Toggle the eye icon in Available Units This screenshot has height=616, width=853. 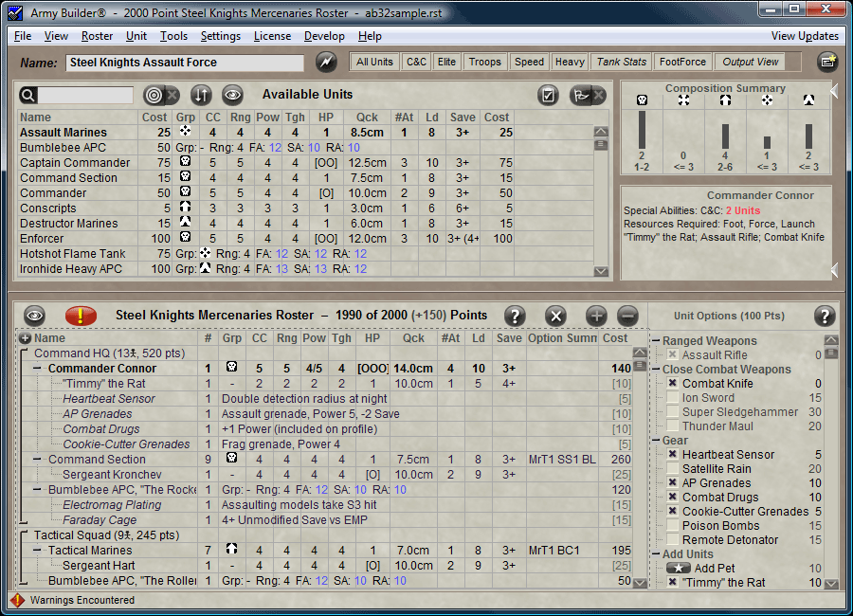(232, 95)
